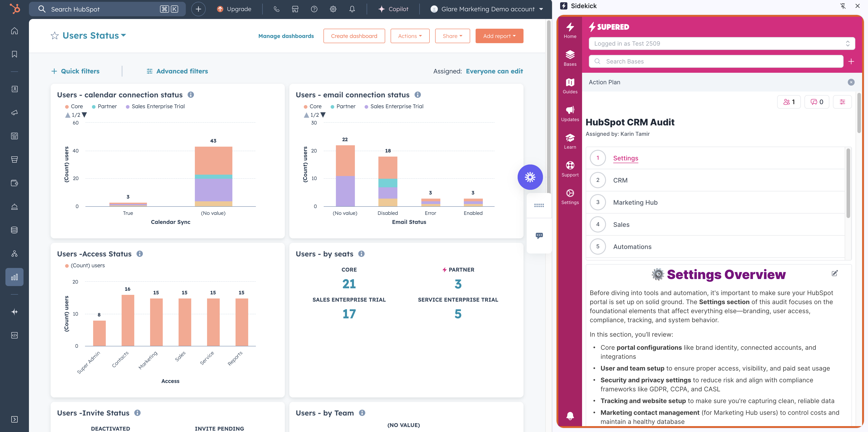Select step 2 CRM in Action Plan
Screen dimensions: 868x432
tap(715, 180)
